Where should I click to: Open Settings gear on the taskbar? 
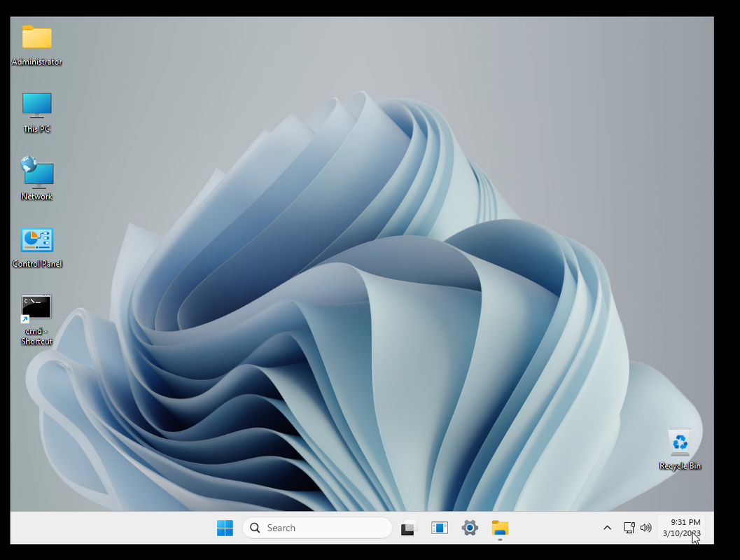[470, 528]
